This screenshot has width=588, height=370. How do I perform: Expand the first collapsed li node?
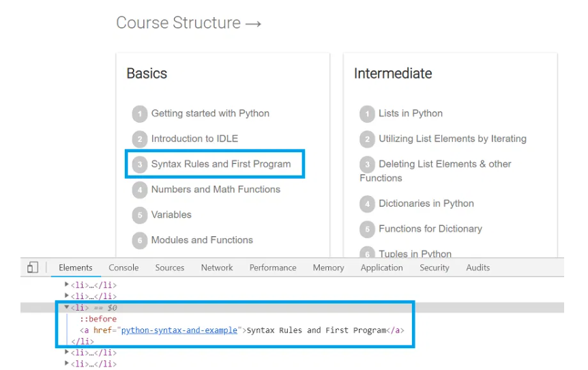(67, 285)
